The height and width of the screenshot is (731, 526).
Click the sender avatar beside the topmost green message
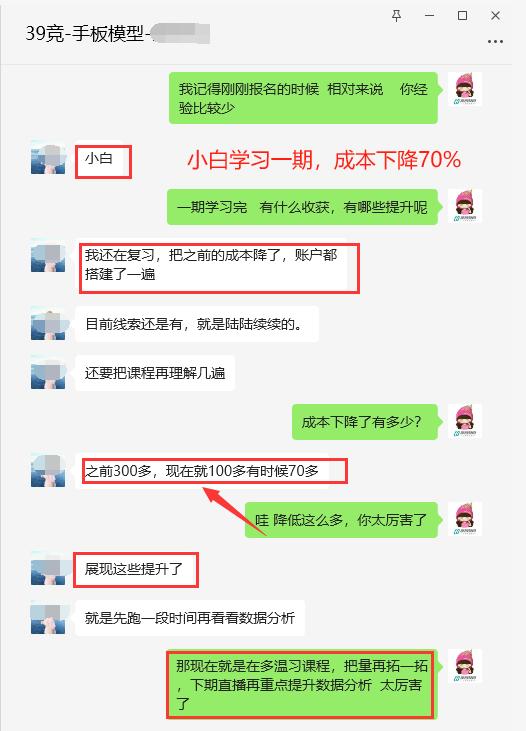[465, 89]
